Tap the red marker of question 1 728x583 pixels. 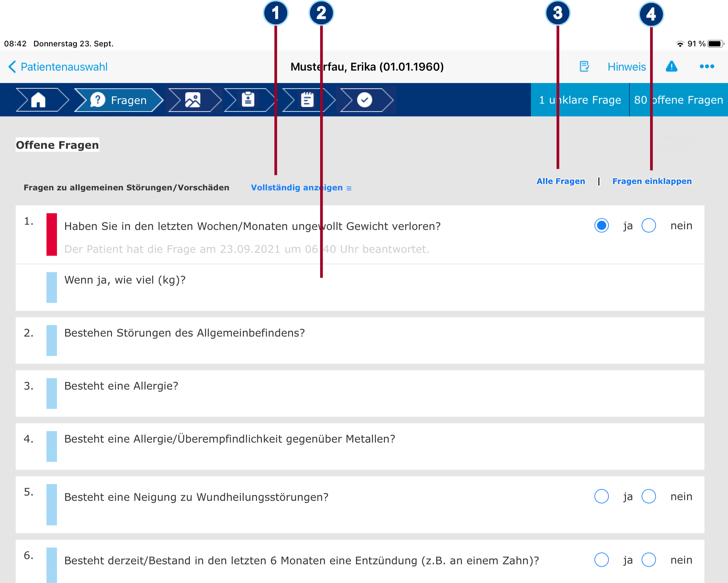pyautogui.click(x=52, y=235)
